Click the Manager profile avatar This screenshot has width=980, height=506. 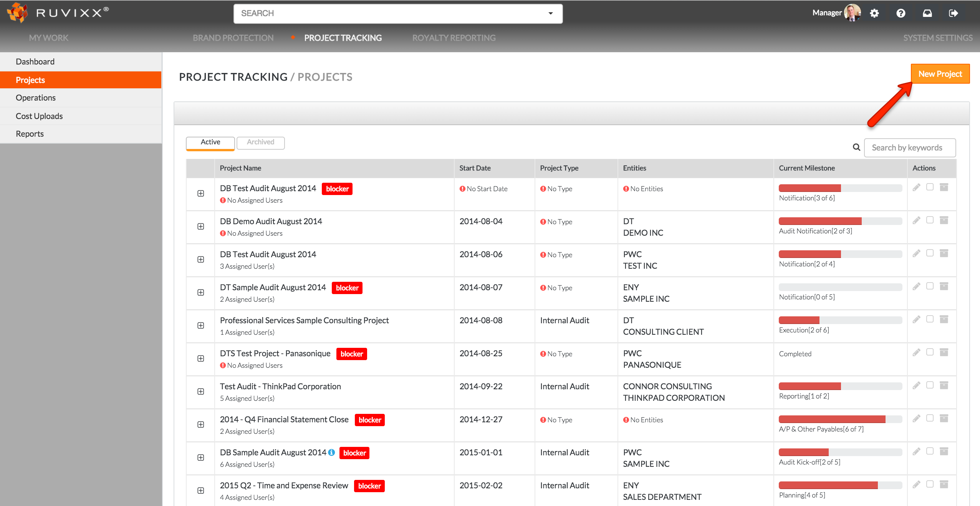[852, 13]
